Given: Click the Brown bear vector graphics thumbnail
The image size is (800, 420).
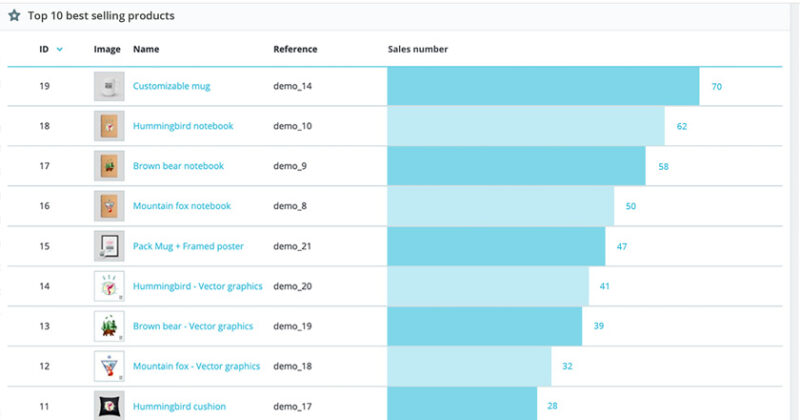Looking at the screenshot, I should 109,326.
